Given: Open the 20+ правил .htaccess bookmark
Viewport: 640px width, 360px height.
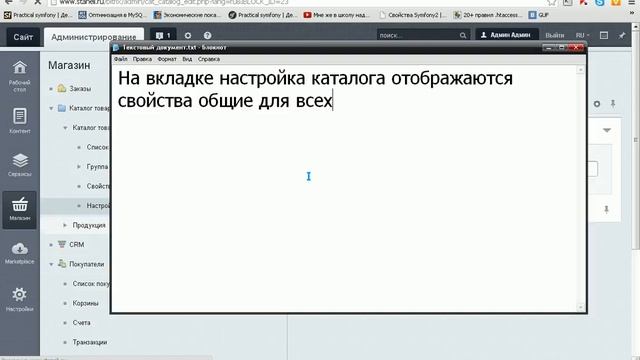Looking at the screenshot, I should tap(488, 15).
